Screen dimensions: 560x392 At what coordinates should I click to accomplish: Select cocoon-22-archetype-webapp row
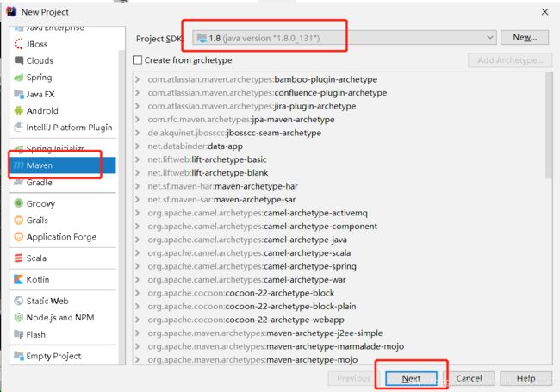pyautogui.click(x=339, y=320)
